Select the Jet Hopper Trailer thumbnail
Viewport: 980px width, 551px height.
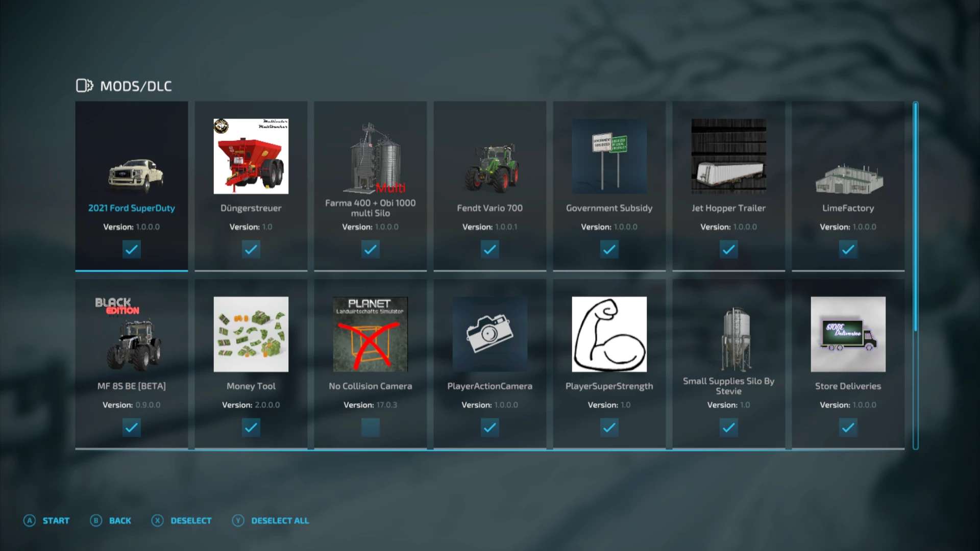pyautogui.click(x=728, y=156)
